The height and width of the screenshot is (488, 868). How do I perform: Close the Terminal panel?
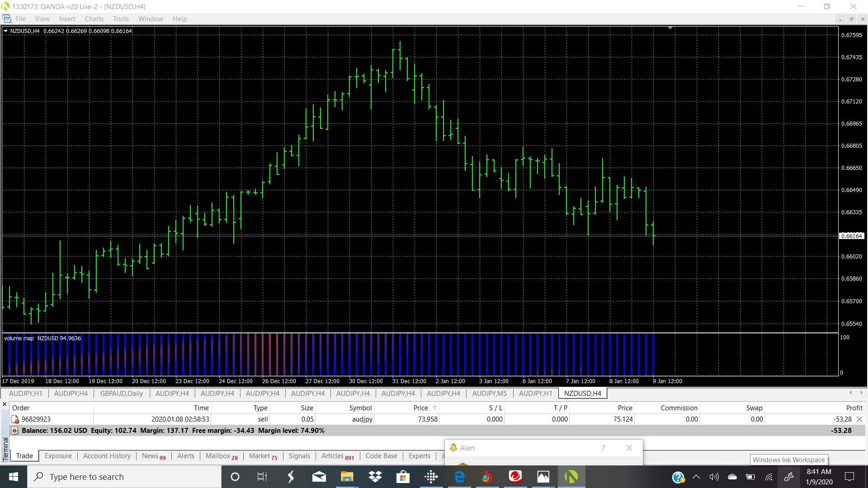(5, 404)
